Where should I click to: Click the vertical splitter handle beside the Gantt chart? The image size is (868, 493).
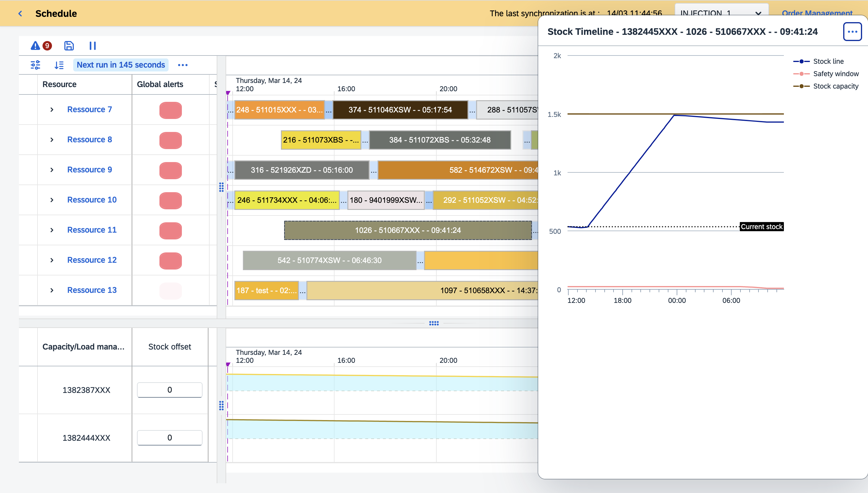click(x=221, y=187)
